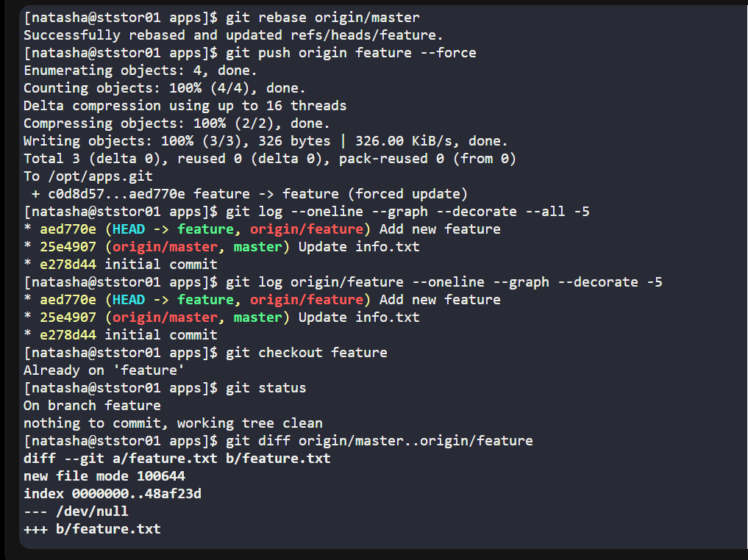Image resolution: width=748 pixels, height=560 pixels.
Task: Click the git diff origin/master..origin/feature command
Action: tap(379, 440)
